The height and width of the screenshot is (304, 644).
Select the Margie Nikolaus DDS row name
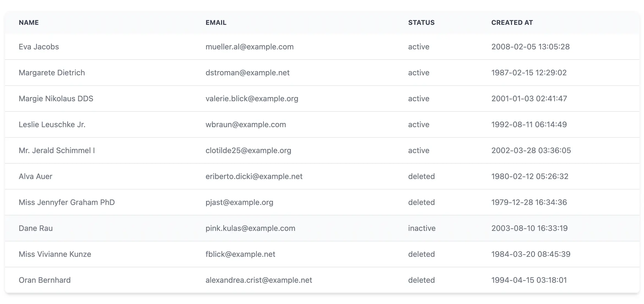pyautogui.click(x=56, y=99)
